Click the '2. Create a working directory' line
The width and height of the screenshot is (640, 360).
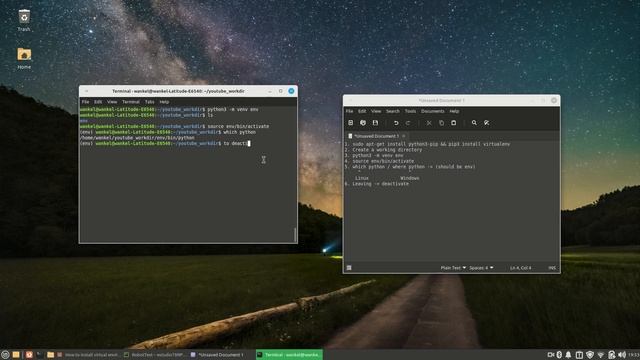click(x=383, y=149)
